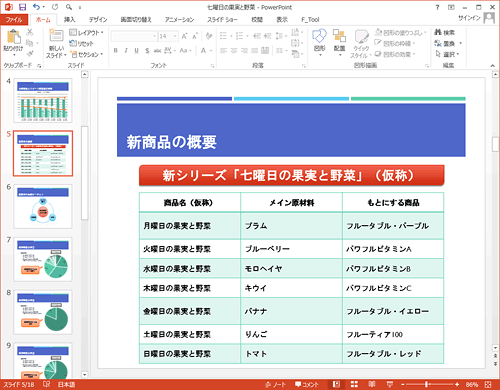Image resolution: width=500 pixels, height=390 pixels.
Task: Toggle Strikethrough formatting
Action: (157, 51)
